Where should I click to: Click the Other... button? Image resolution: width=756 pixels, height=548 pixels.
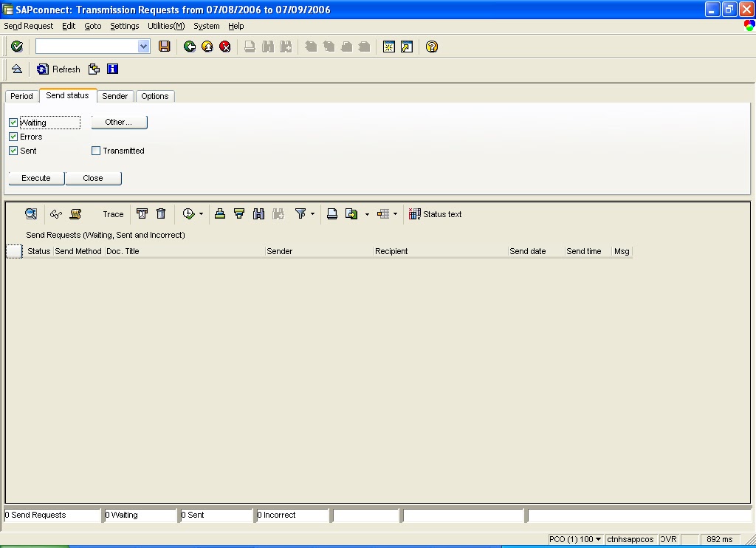tap(119, 122)
